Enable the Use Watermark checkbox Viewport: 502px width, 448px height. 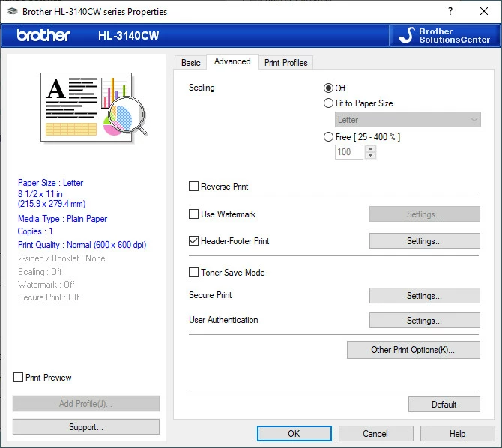click(193, 214)
